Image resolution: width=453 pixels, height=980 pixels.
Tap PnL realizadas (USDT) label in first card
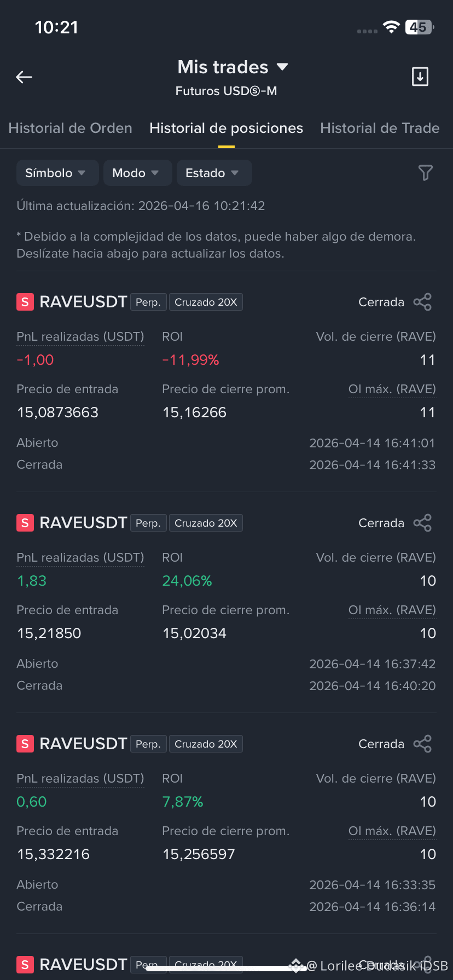click(x=80, y=337)
